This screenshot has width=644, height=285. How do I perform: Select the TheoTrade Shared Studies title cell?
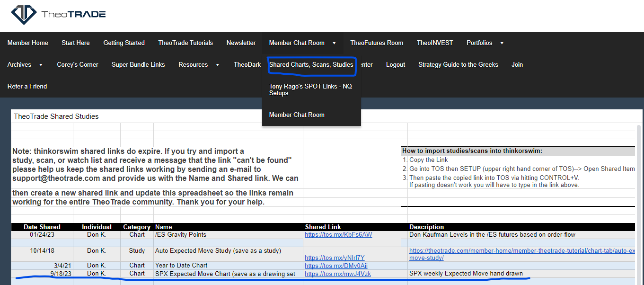(56, 116)
